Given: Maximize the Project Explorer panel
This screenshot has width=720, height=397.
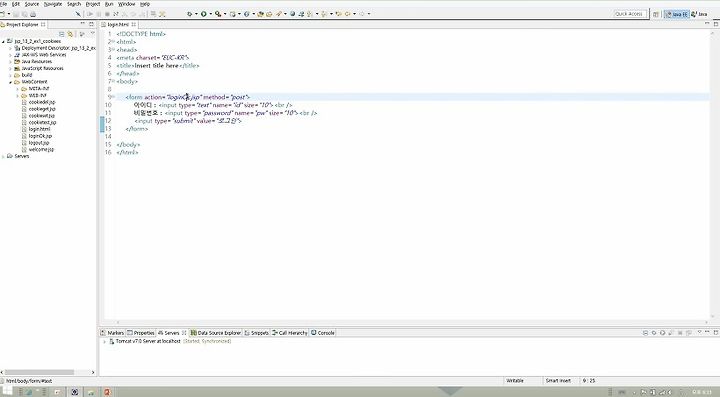Looking at the screenshot, I should (x=91, y=24).
